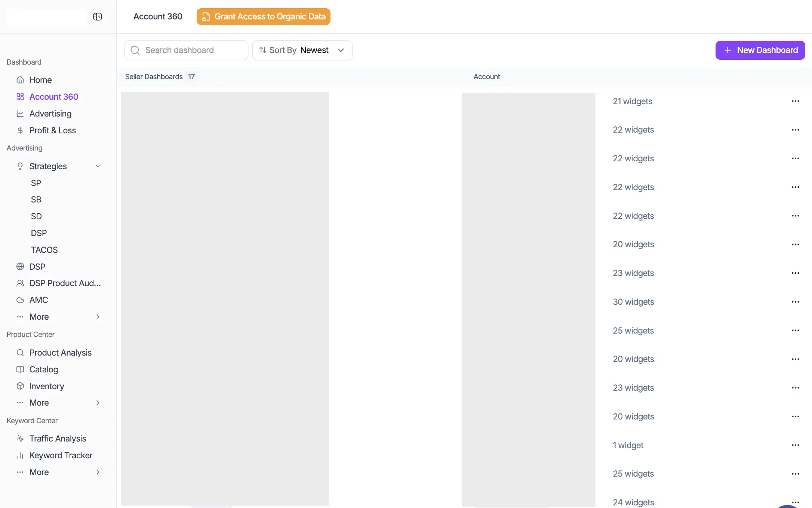Image resolution: width=812 pixels, height=508 pixels.
Task: Click Grant Access to Organic Data
Action: pyautogui.click(x=264, y=16)
